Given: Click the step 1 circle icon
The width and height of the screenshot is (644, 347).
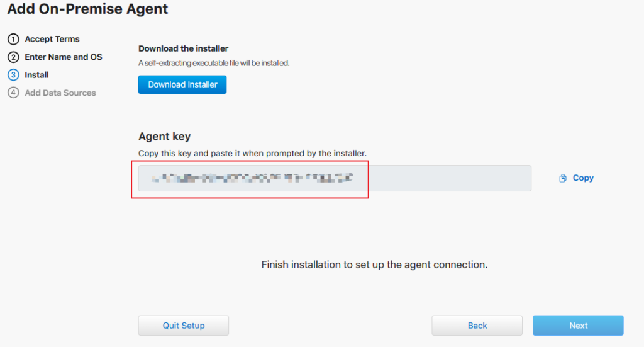Looking at the screenshot, I should click(13, 39).
